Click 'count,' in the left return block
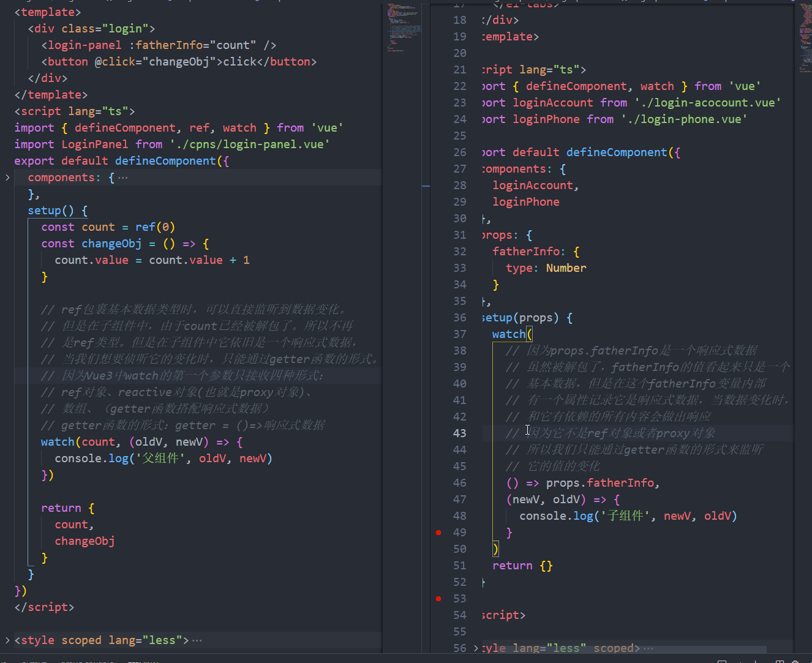 [75, 525]
